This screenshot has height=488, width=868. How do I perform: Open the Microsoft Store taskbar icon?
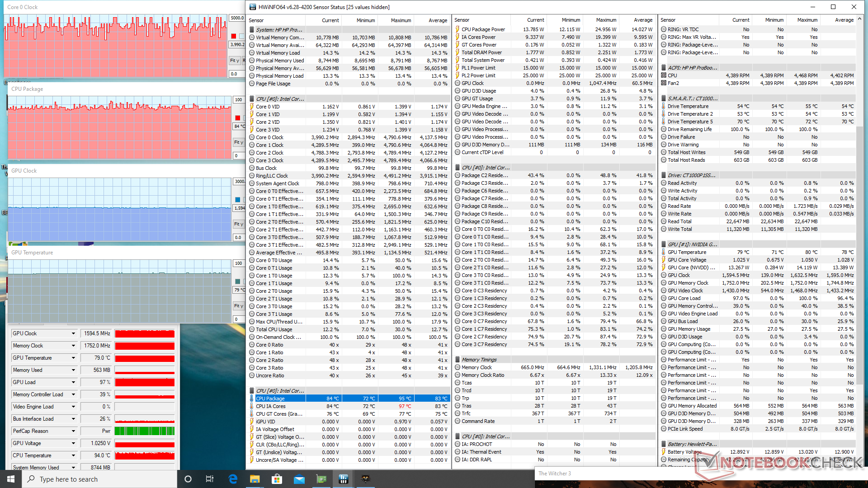(x=277, y=479)
